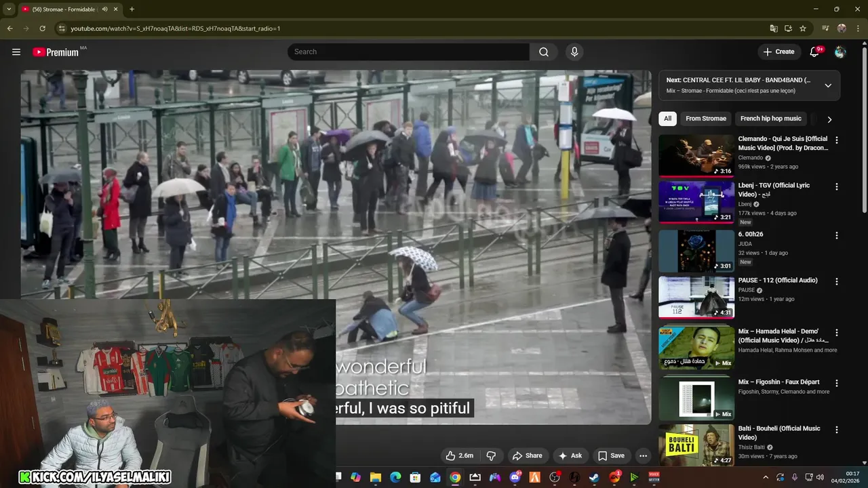Open options for PAUSE 112 video
The width and height of the screenshot is (868, 488).
[837, 281]
